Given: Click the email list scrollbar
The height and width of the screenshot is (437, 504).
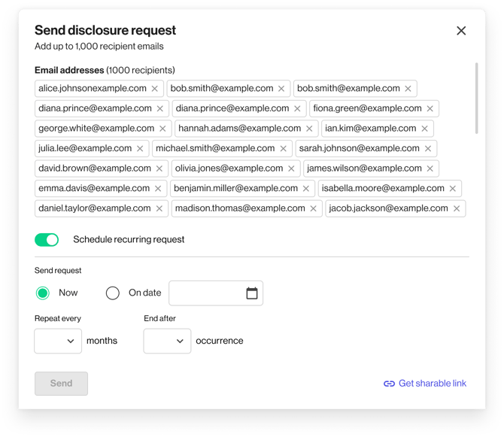Looking at the screenshot, I should (476, 99).
